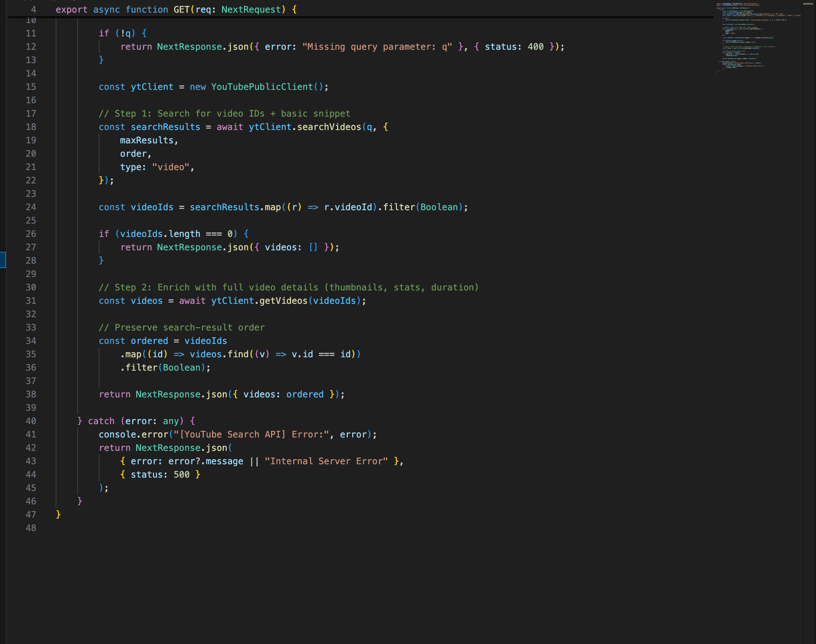Click the catch keyword
The height and width of the screenshot is (644, 816).
coord(101,421)
